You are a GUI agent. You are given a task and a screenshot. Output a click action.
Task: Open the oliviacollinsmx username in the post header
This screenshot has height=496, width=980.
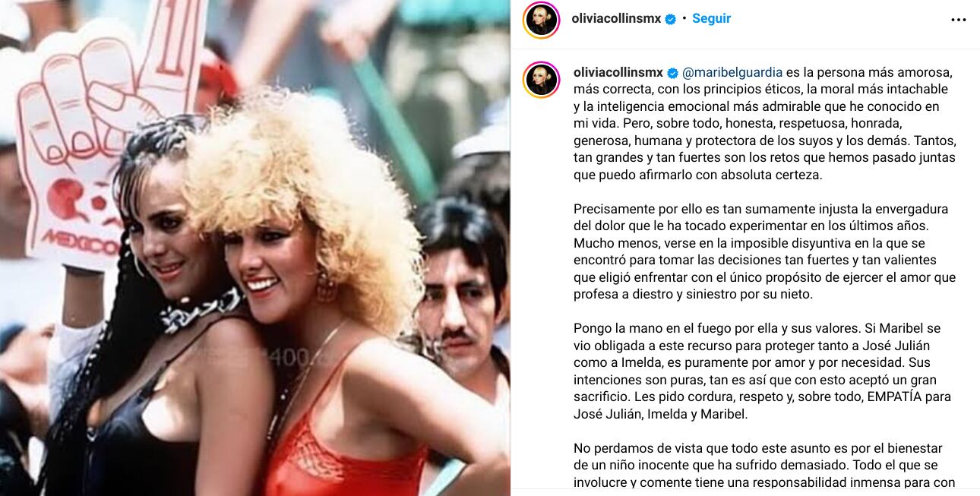point(617,19)
